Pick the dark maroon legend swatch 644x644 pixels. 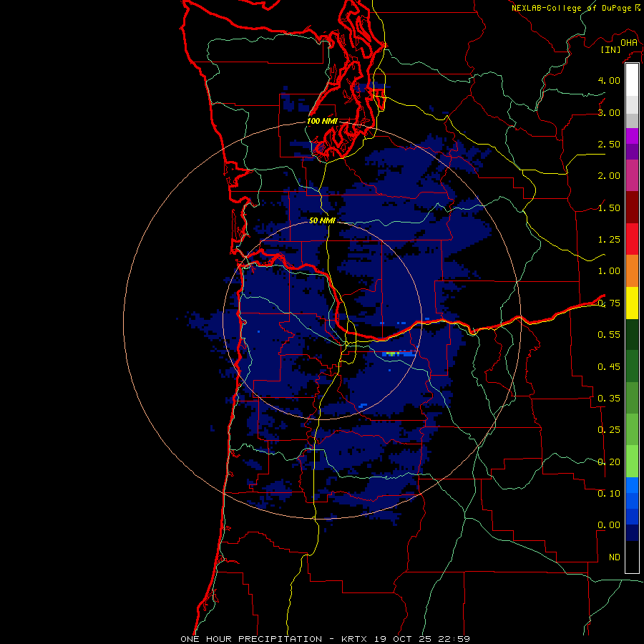click(632, 208)
